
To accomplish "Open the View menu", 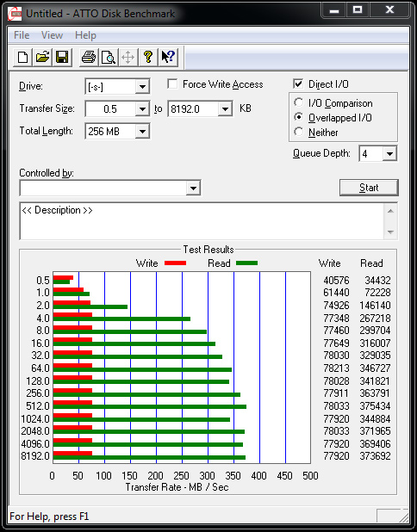I will click(x=52, y=35).
